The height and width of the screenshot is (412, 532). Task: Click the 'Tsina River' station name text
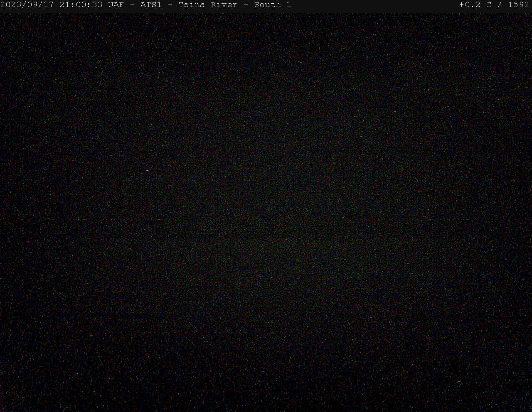(208, 5)
